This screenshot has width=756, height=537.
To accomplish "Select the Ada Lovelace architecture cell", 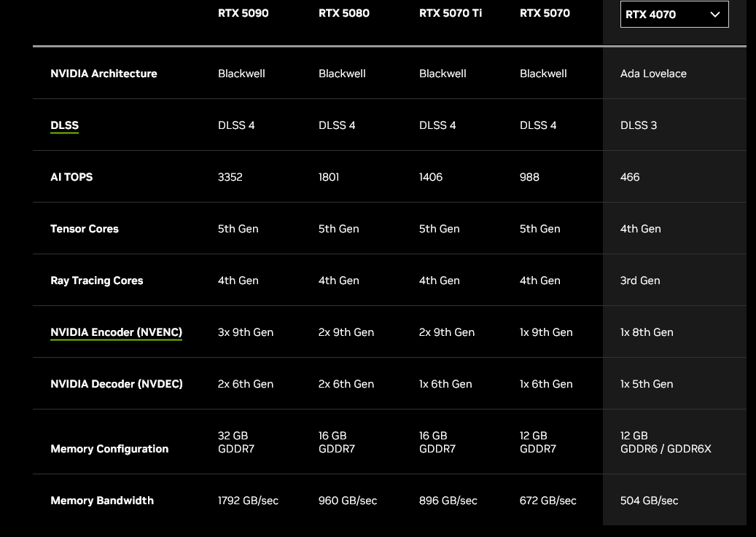I will click(x=653, y=74).
